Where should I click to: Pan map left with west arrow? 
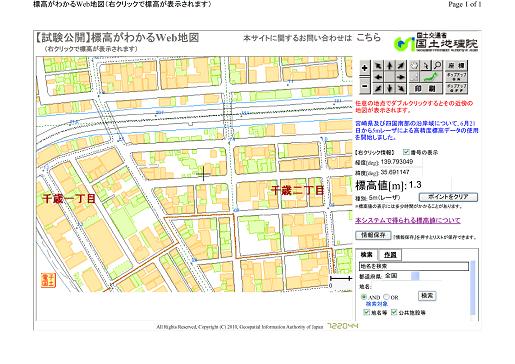pyautogui.click(x=378, y=77)
